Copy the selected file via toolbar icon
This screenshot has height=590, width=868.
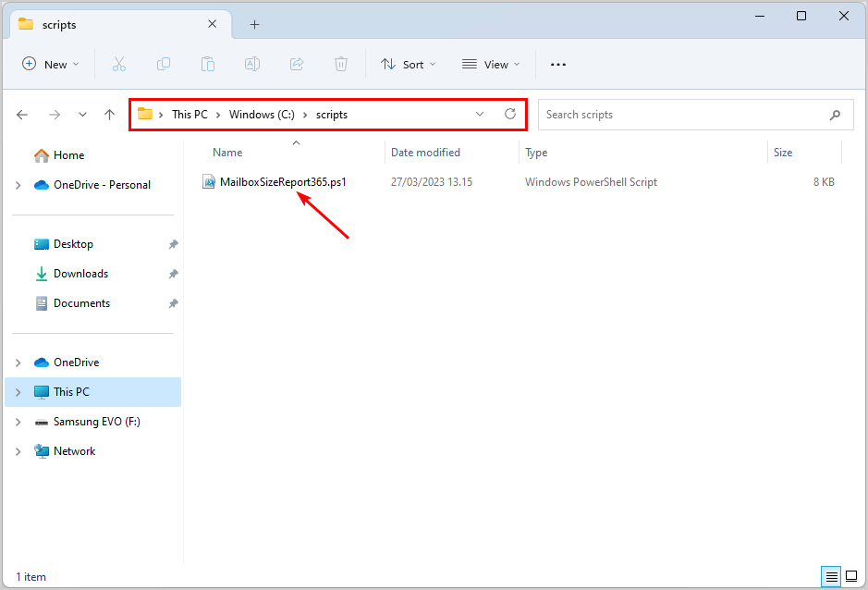pyautogui.click(x=164, y=64)
